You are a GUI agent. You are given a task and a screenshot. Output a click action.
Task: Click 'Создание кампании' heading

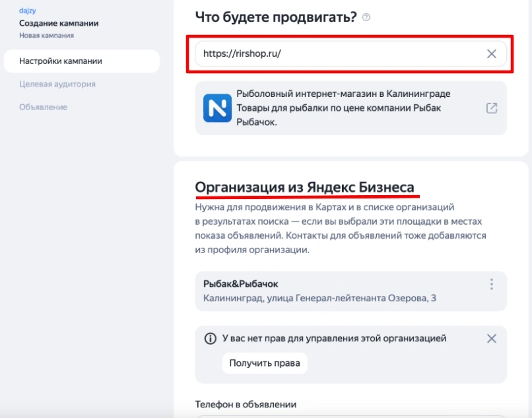[59, 23]
